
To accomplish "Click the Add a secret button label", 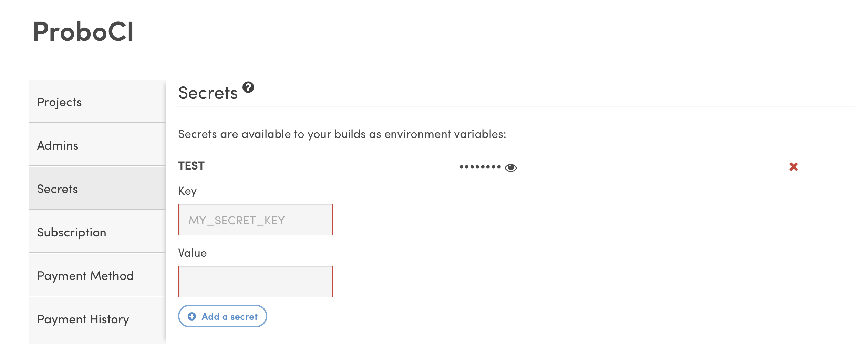I will [x=229, y=317].
